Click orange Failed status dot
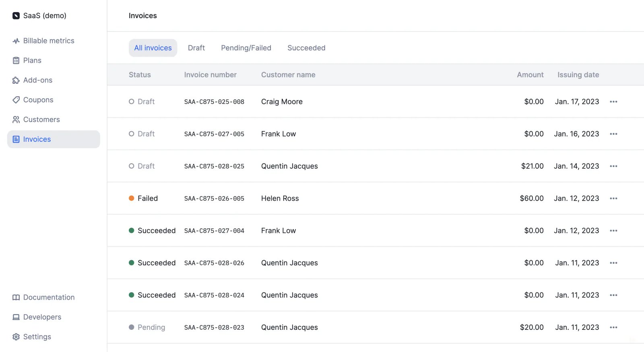The image size is (644, 352). pyautogui.click(x=131, y=198)
